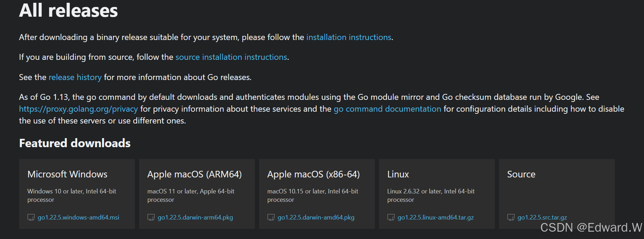Open the source installation instructions link
This screenshot has width=644, height=239.
(231, 57)
